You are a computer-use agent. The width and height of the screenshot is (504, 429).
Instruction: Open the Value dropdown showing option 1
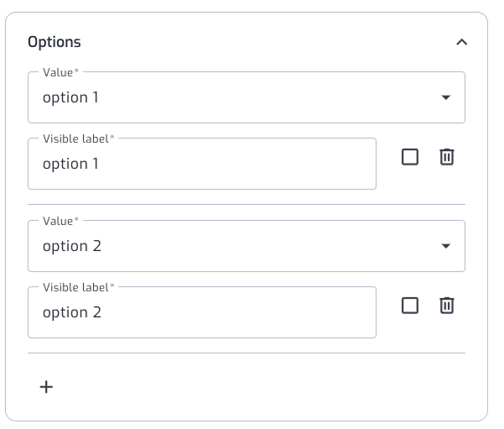[247, 97]
